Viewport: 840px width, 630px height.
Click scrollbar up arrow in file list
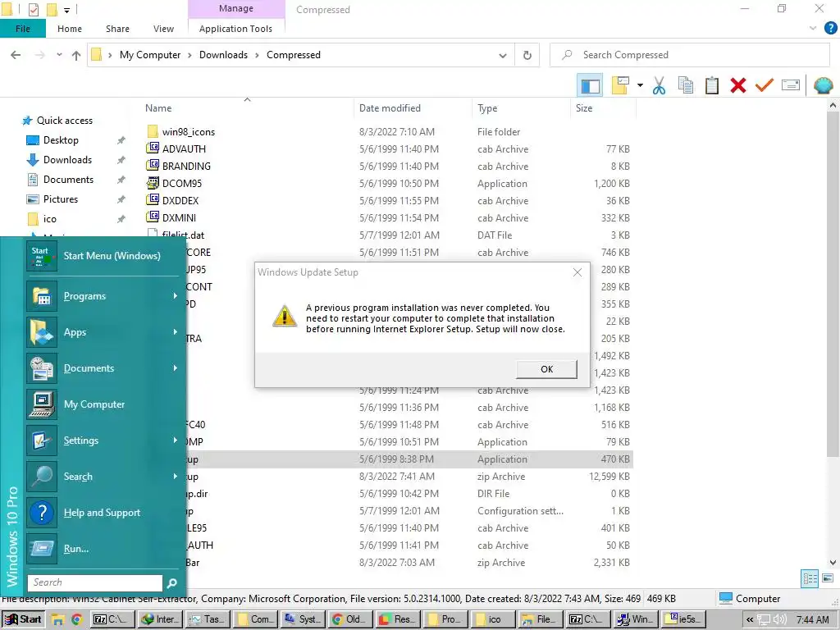coord(833,106)
